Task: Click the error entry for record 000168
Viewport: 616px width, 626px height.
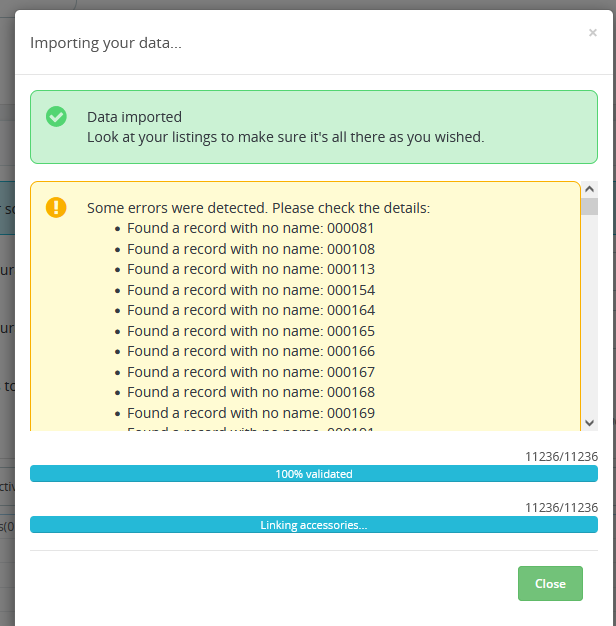Action: 250,392
